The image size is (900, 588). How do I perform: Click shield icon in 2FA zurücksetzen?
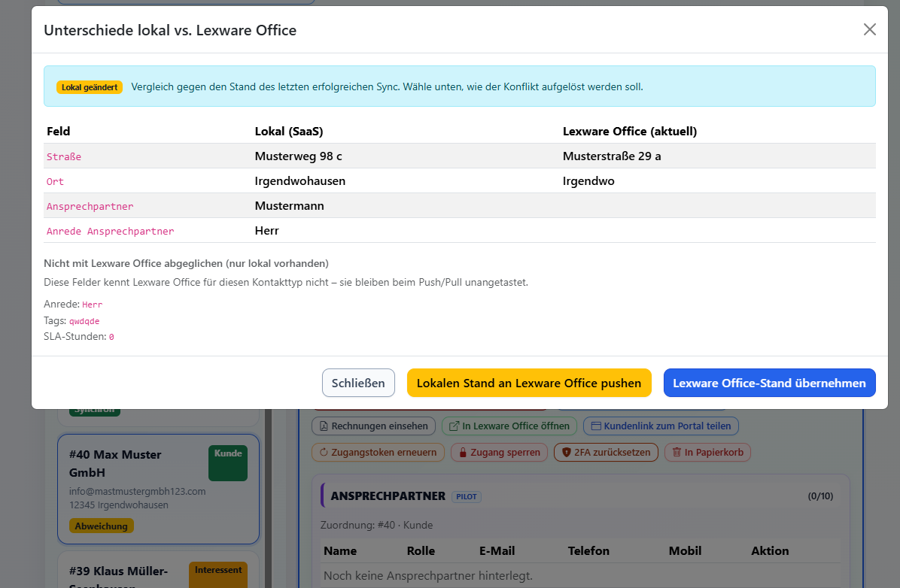pyautogui.click(x=567, y=452)
